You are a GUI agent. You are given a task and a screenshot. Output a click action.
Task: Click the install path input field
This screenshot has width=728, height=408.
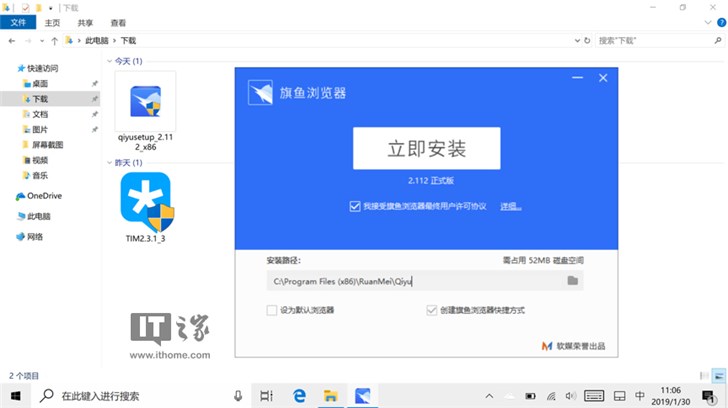pyautogui.click(x=425, y=281)
